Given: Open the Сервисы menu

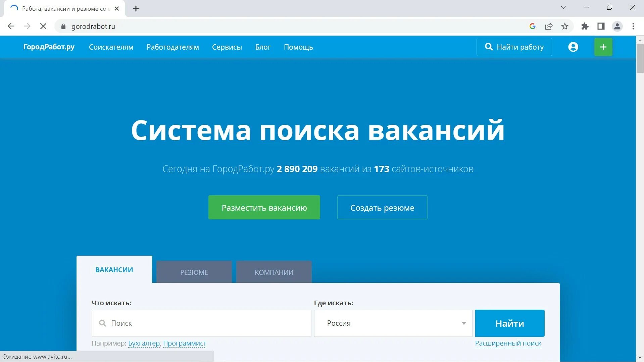Looking at the screenshot, I should (x=227, y=47).
